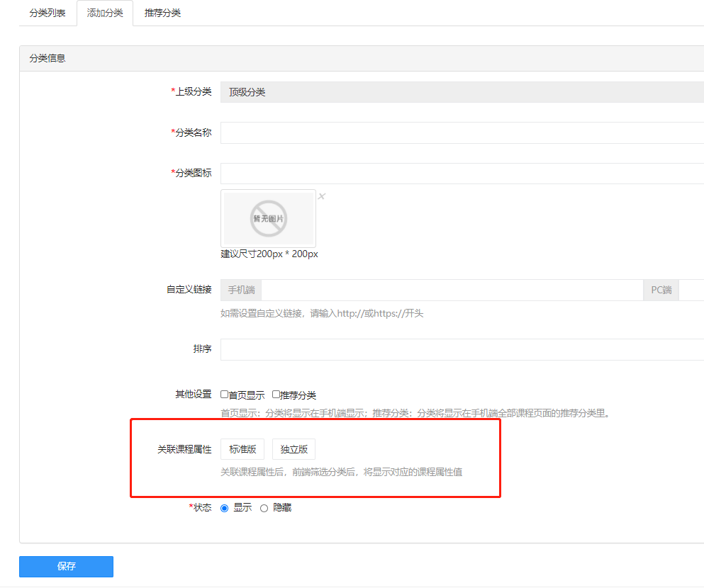704x588 pixels.
Task: Click into the 分类名称 input field
Action: (462, 132)
